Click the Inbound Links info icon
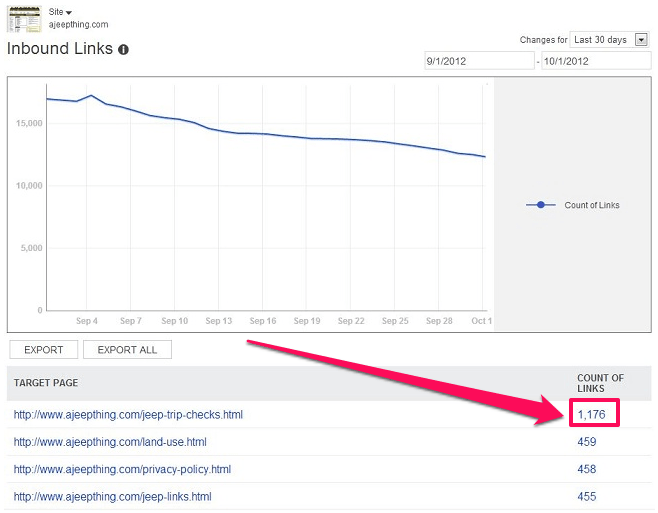This screenshot has width=658, height=513. [123, 49]
